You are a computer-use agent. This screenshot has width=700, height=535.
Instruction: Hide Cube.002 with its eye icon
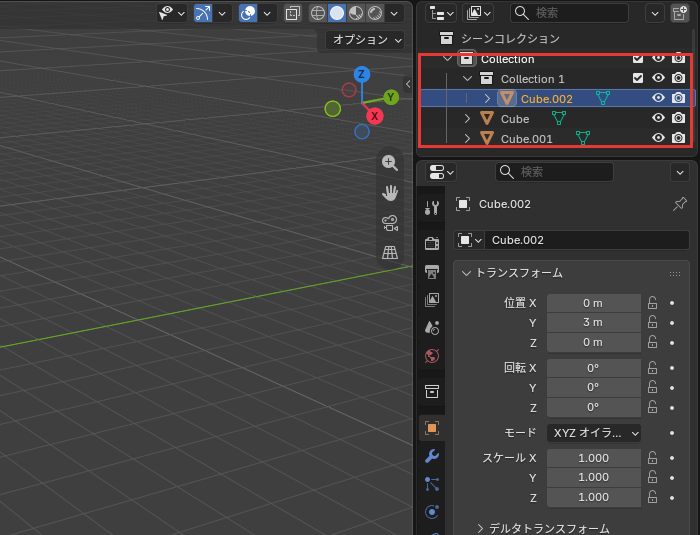(x=658, y=98)
